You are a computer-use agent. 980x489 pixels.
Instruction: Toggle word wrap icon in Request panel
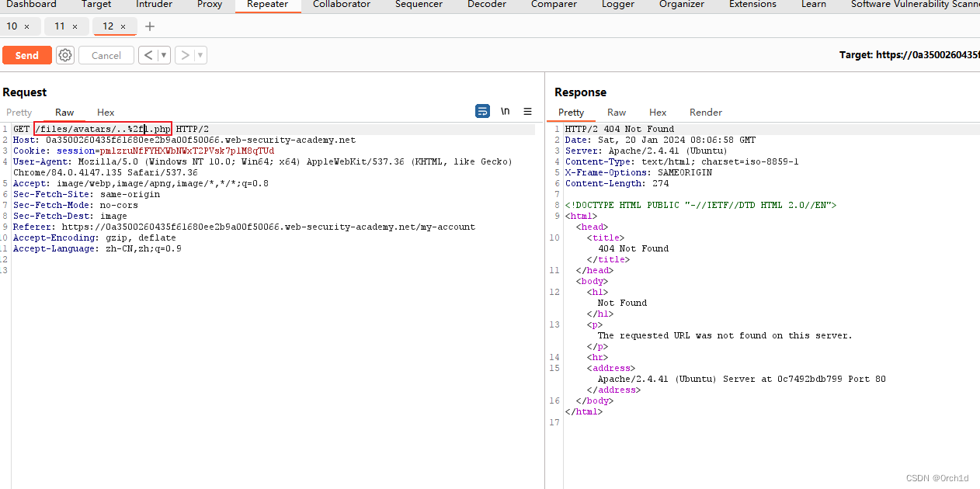482,112
